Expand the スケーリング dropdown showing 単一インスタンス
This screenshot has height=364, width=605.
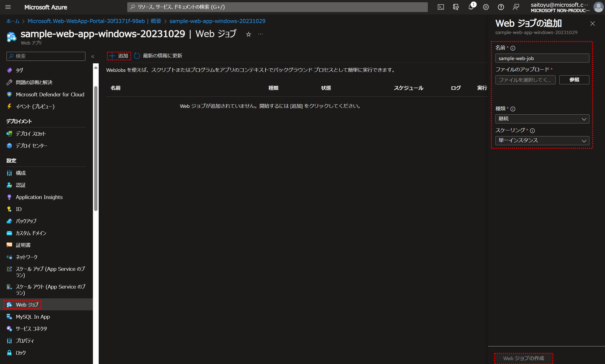coord(542,141)
